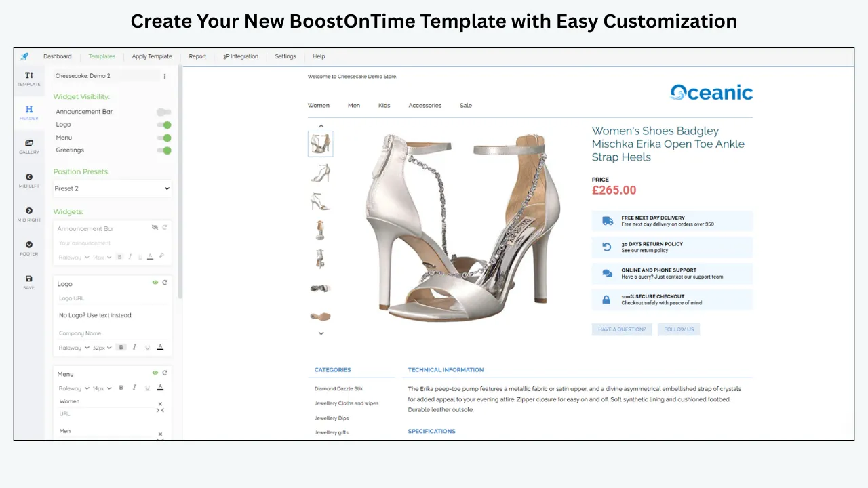Go to Mid Left section
Image resolution: width=868 pixels, height=488 pixels.
point(29,180)
